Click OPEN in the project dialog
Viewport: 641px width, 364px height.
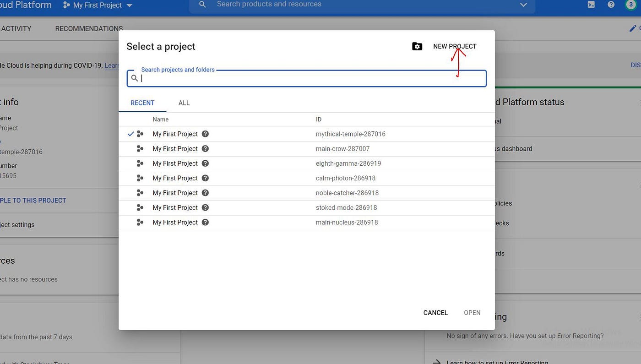pos(472,313)
